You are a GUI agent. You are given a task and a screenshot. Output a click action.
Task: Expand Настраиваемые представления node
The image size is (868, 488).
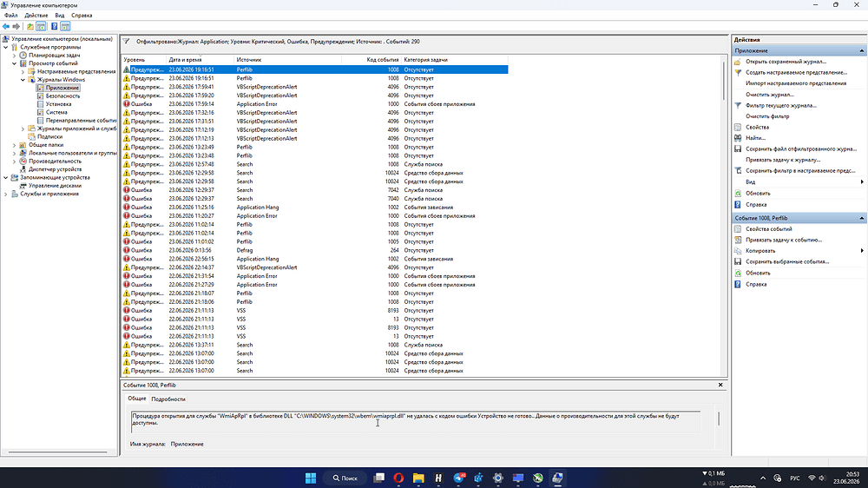(23, 71)
